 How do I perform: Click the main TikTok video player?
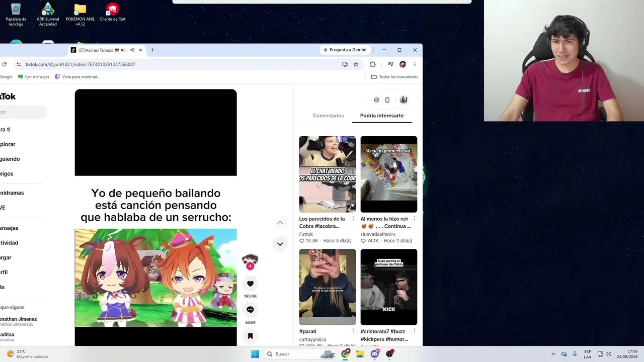pos(155,218)
